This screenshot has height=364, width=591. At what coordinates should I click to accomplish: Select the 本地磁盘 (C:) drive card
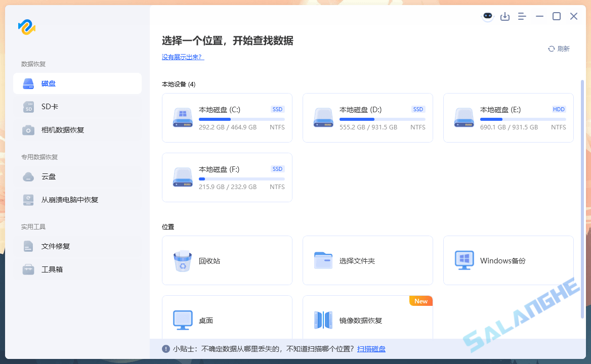(227, 118)
